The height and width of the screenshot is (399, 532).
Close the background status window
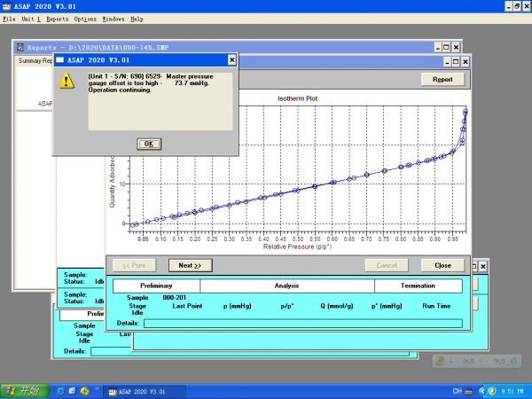pyautogui.click(x=483, y=266)
